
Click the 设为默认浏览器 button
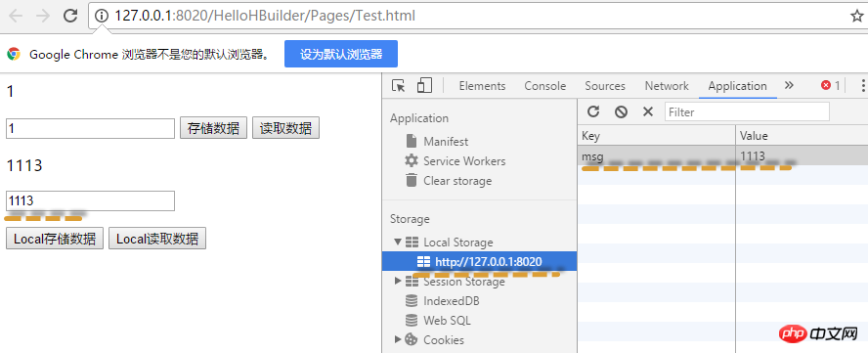tap(341, 54)
